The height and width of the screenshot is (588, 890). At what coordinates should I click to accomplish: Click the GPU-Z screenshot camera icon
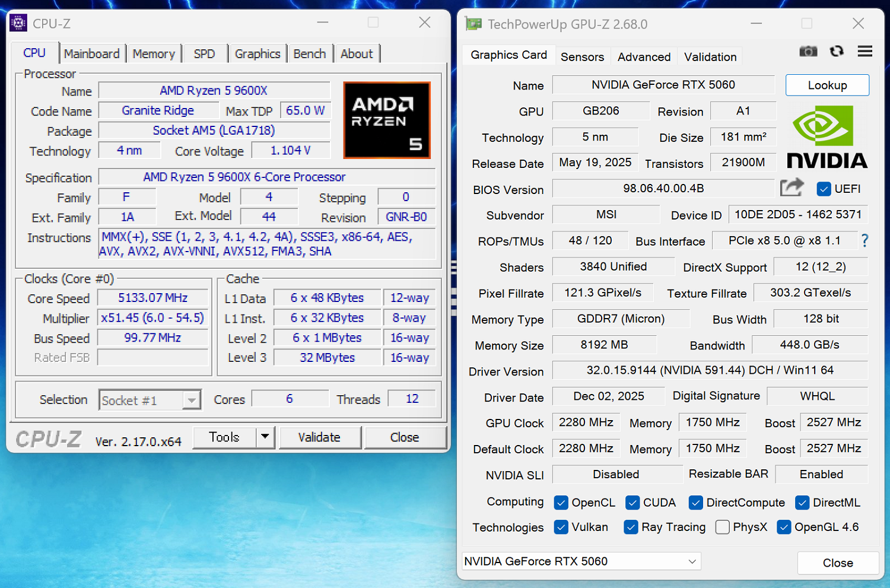click(808, 52)
